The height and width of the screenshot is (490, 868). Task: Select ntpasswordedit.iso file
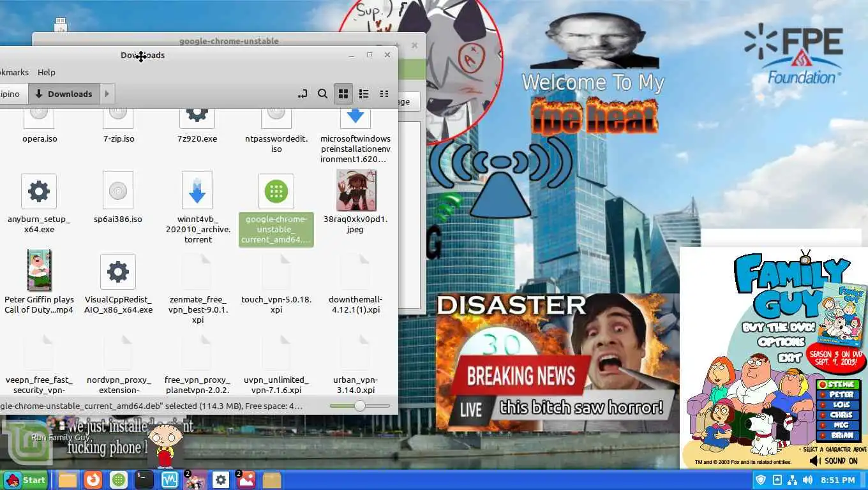pyautogui.click(x=276, y=131)
